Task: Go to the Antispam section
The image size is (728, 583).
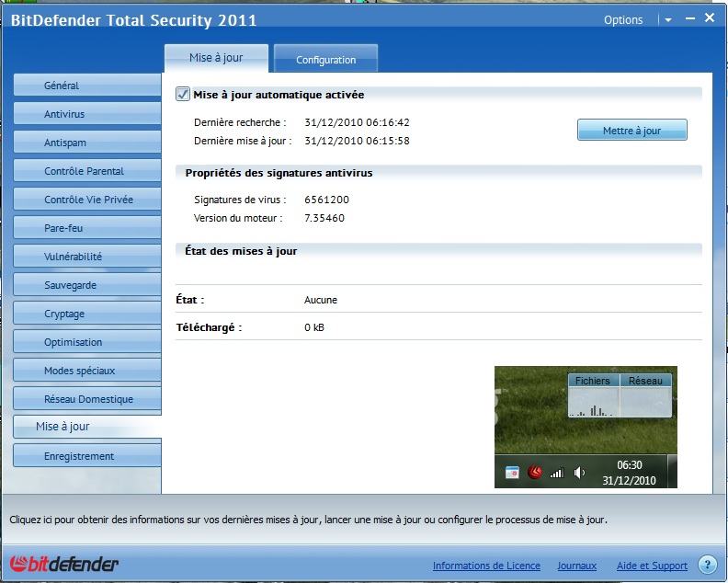Action: [x=86, y=143]
